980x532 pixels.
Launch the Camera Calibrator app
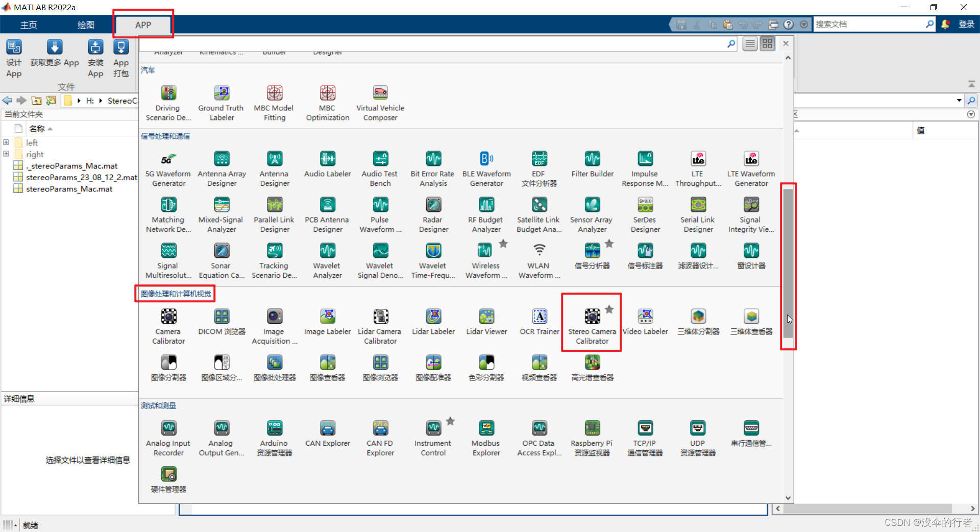click(168, 326)
